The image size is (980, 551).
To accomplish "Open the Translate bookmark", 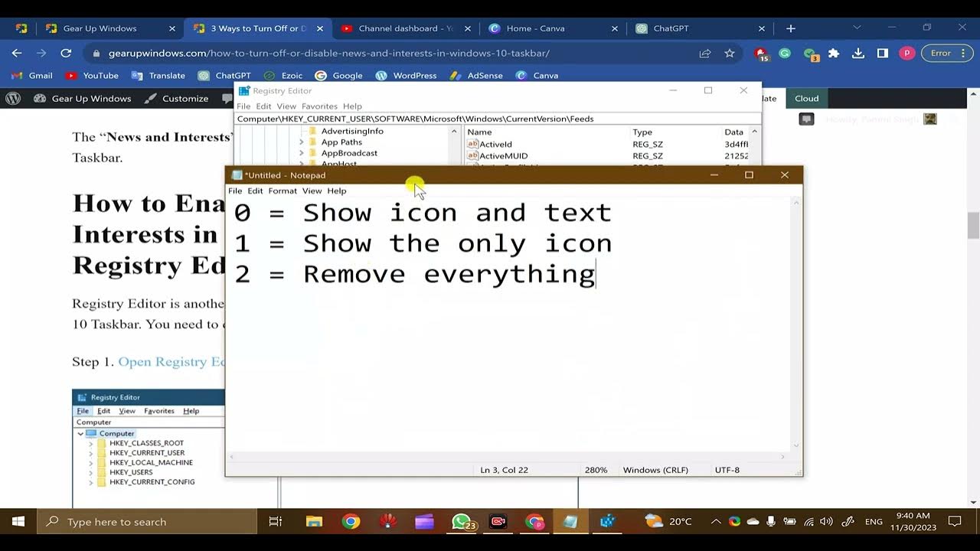I will 158,76.
